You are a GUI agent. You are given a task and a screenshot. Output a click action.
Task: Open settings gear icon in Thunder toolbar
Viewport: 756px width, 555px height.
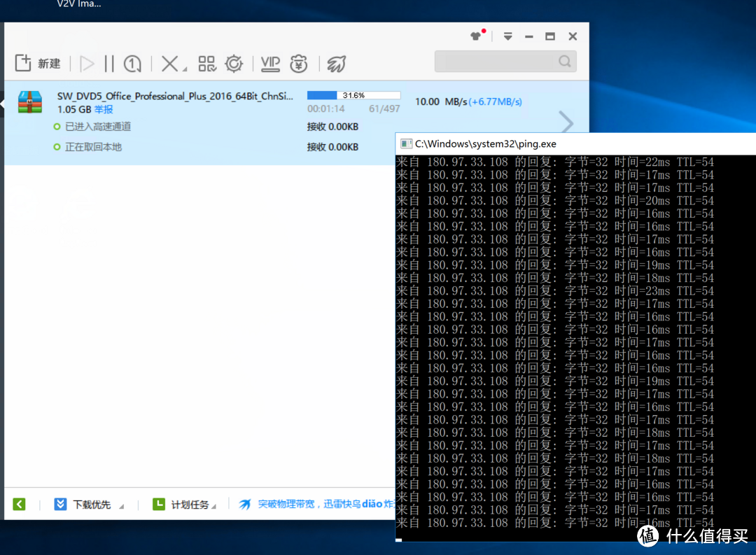point(234,64)
